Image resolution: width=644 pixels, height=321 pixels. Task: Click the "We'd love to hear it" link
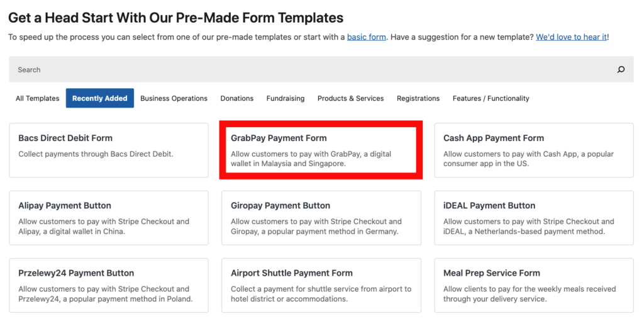571,37
